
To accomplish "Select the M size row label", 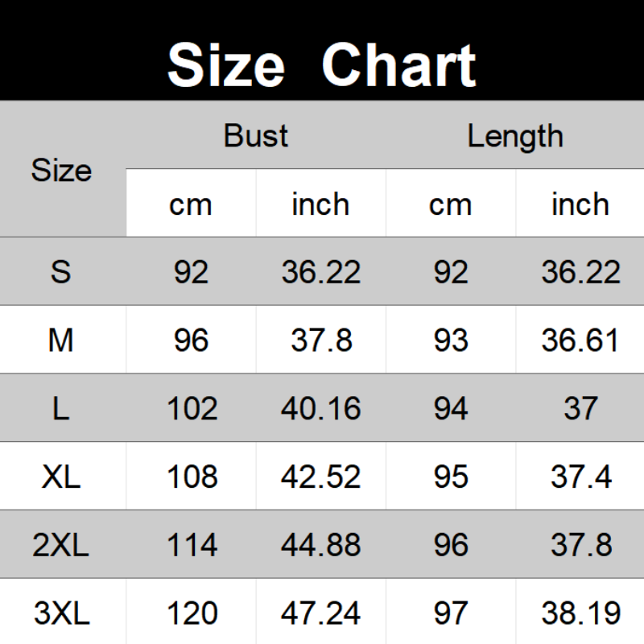I will (62, 341).
